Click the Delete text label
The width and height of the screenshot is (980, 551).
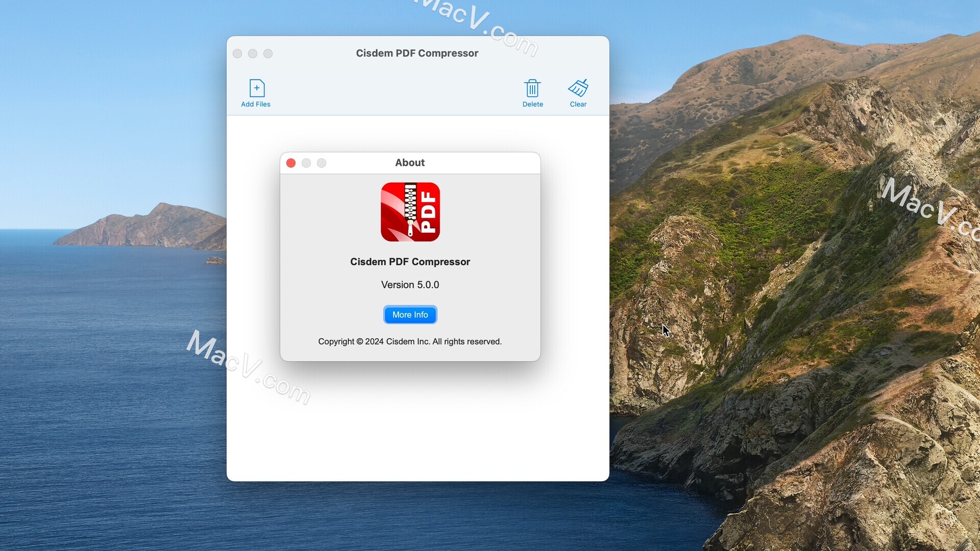(532, 104)
